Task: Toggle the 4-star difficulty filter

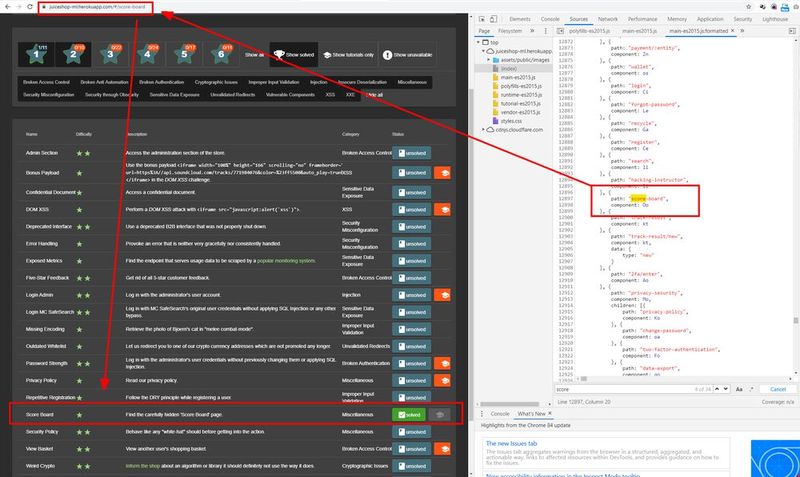Action: coord(147,54)
